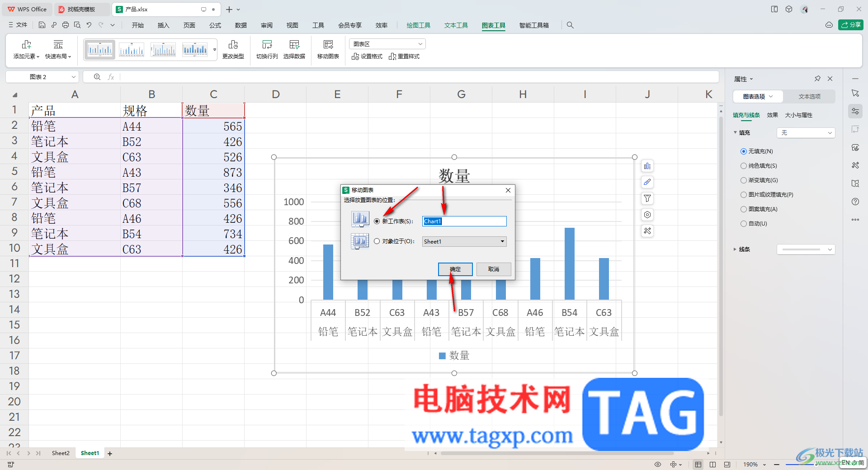The height and width of the screenshot is (470, 868).
Task: Pin the Properties panel
Action: (817, 79)
